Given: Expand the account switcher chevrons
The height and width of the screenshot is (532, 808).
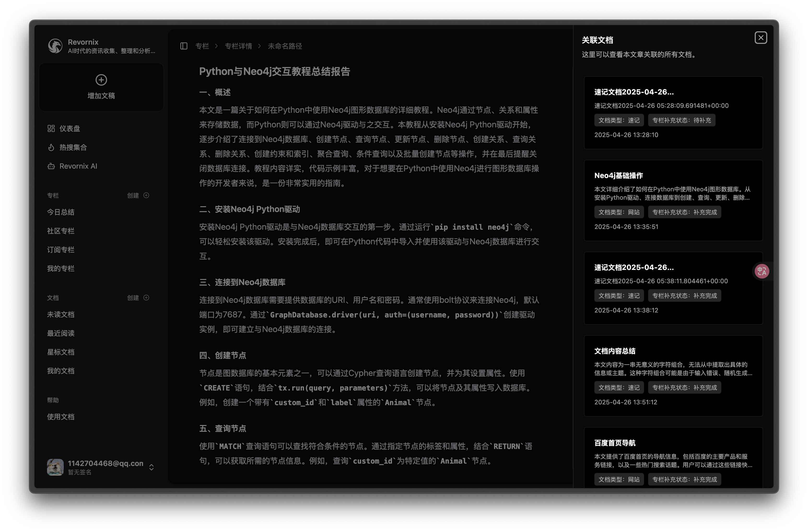Looking at the screenshot, I should (x=151, y=468).
